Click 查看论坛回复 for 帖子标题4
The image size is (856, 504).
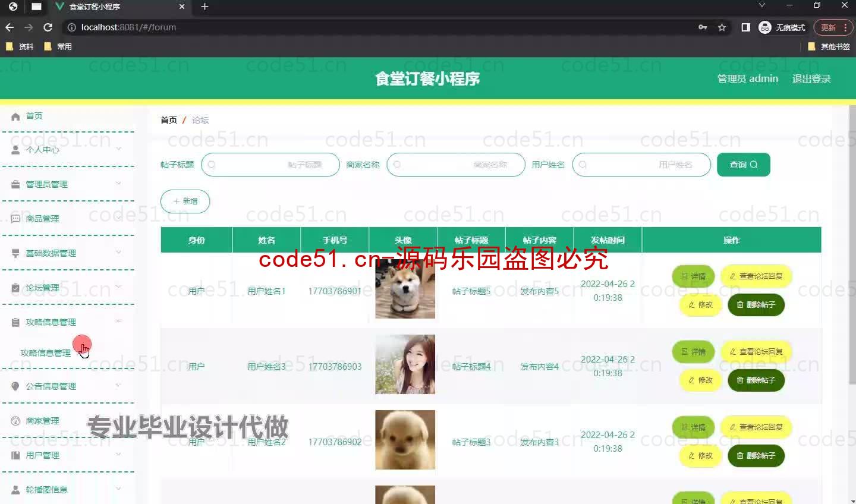click(756, 352)
